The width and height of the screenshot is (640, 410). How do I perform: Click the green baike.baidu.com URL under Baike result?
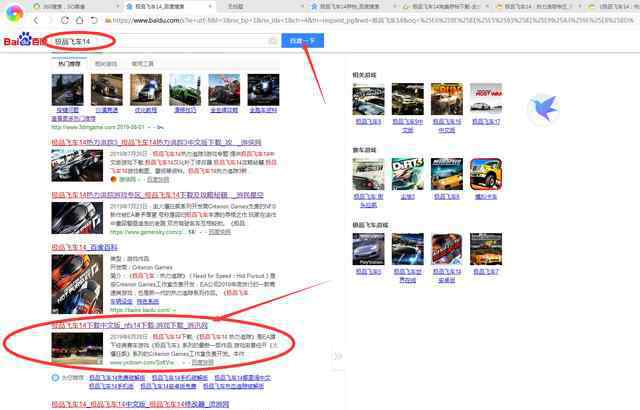(x=143, y=310)
